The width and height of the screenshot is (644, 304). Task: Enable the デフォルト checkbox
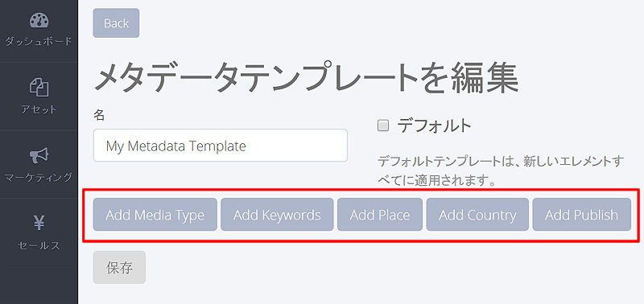383,126
